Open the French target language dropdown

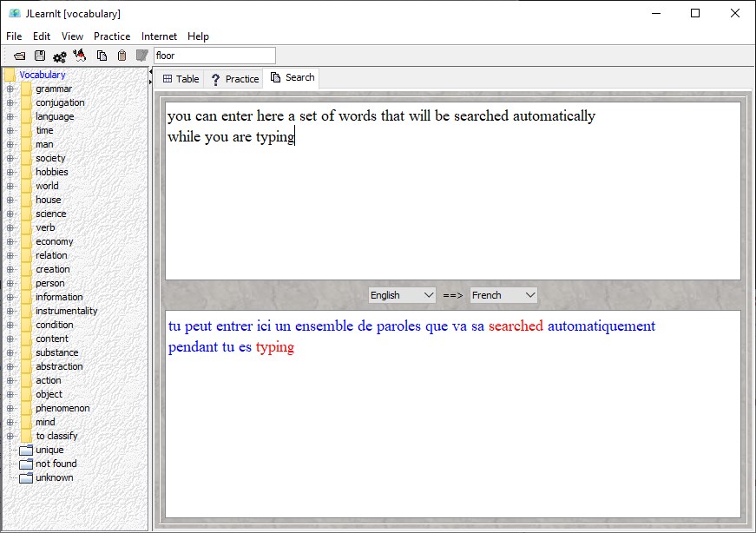[503, 295]
